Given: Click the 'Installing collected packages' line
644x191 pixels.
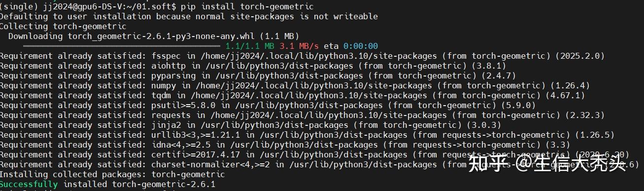Looking at the screenshot, I should pos(112,174).
